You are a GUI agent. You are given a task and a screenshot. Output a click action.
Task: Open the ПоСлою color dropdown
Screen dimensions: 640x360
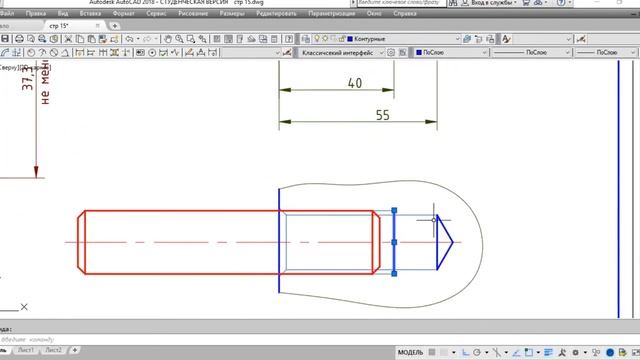(484, 52)
